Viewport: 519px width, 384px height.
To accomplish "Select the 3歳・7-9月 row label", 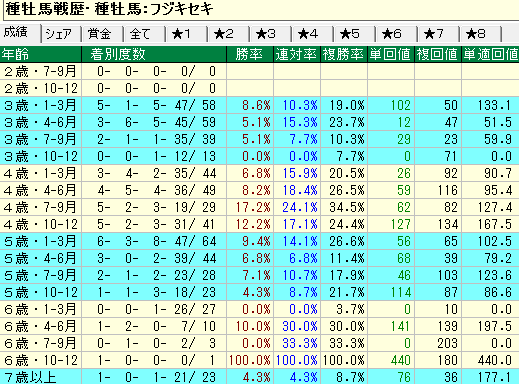I will [x=41, y=139].
